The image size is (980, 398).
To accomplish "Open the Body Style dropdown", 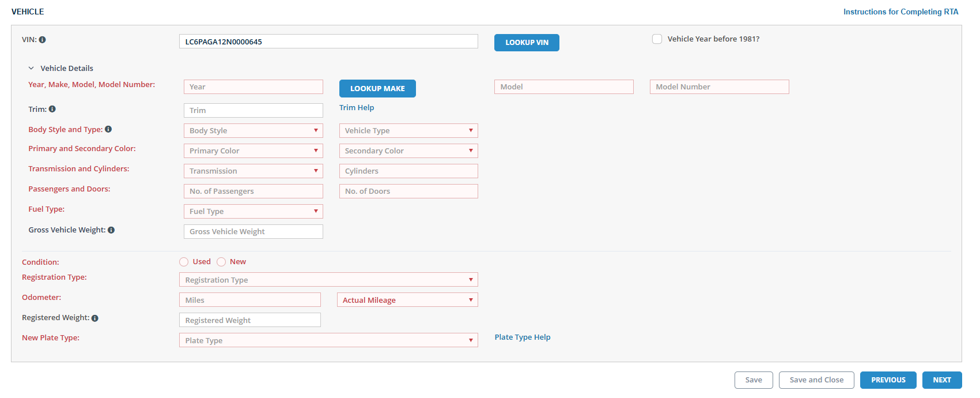I will pyautogui.click(x=253, y=131).
